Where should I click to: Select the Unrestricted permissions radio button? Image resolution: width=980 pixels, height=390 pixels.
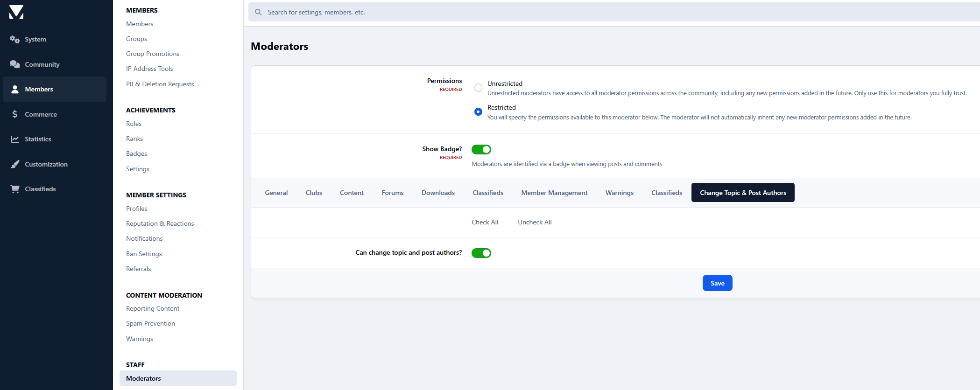pyautogui.click(x=478, y=88)
